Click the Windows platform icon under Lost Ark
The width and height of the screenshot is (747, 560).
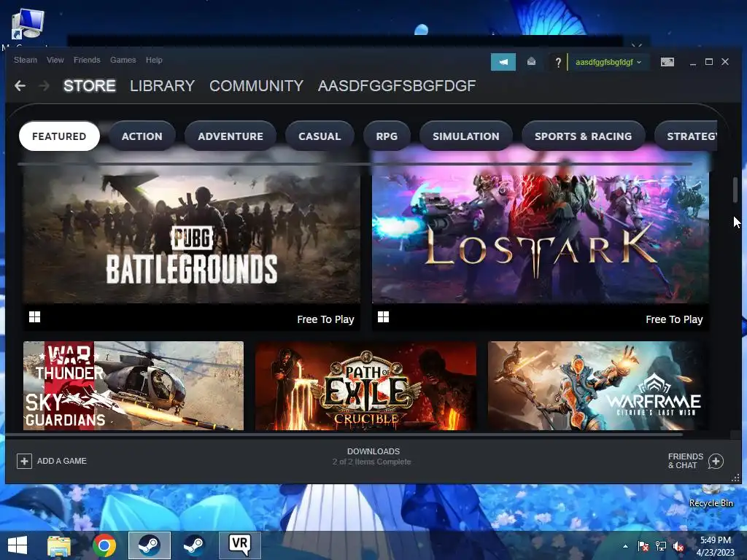(x=384, y=317)
